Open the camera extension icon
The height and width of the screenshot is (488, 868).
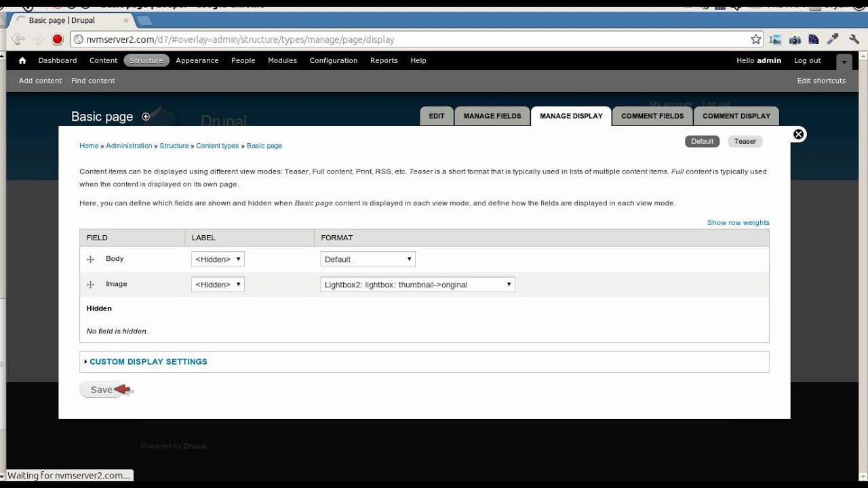pos(795,39)
